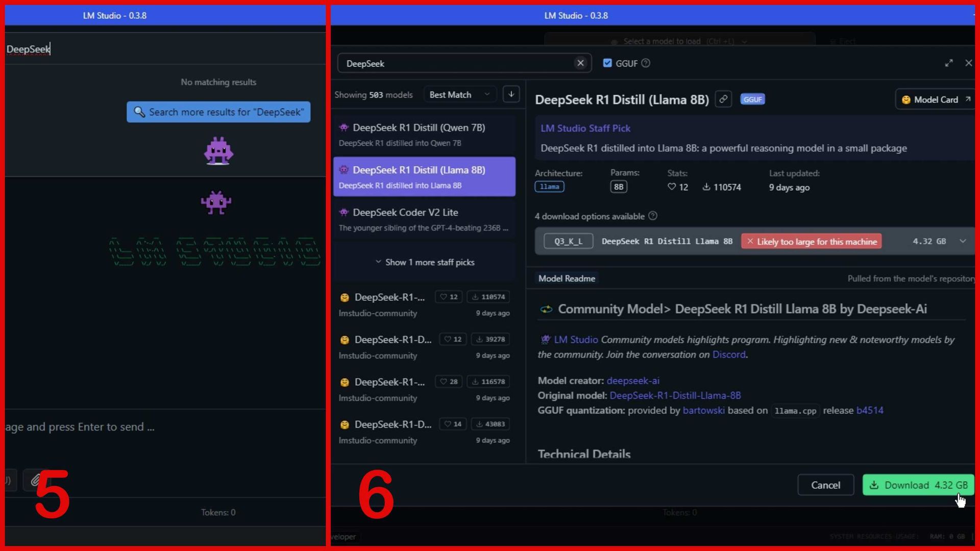Open the Discord link in the readme
This screenshot has width=980, height=551.
(729, 354)
